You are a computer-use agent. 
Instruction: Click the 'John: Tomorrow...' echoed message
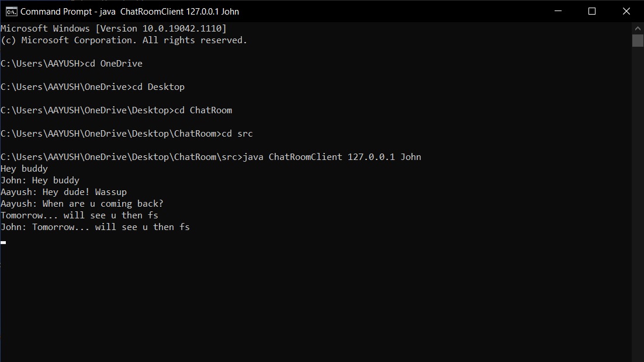click(x=95, y=227)
